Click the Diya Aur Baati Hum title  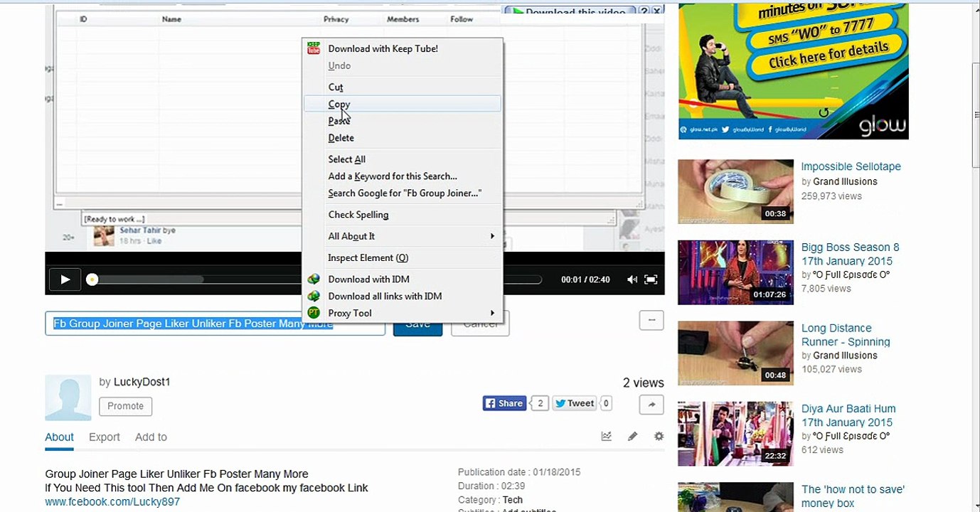(848, 415)
